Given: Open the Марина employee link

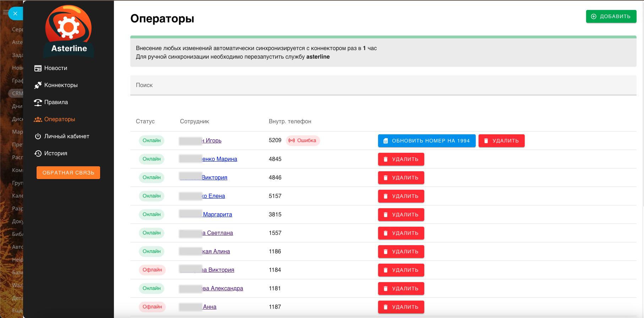Looking at the screenshot, I should (219, 159).
